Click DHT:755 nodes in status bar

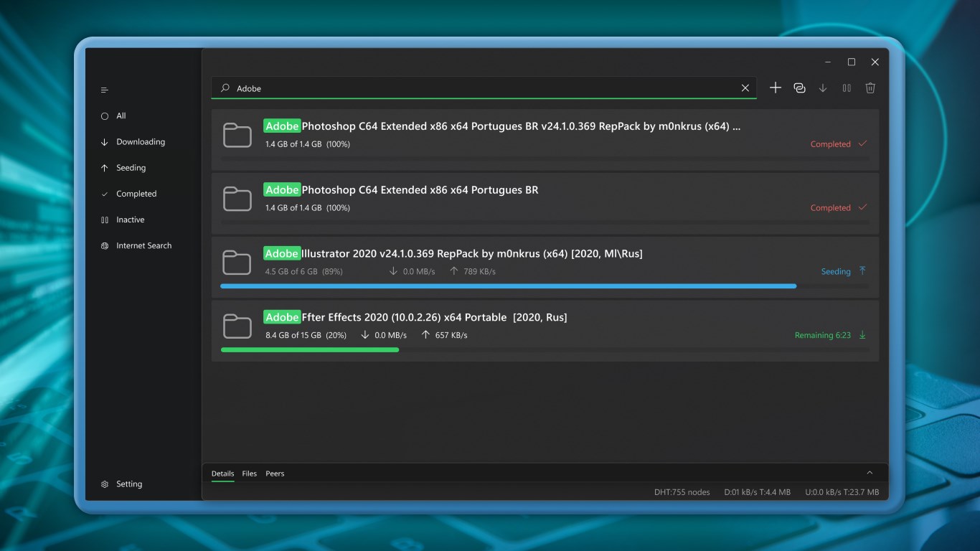[x=682, y=492]
